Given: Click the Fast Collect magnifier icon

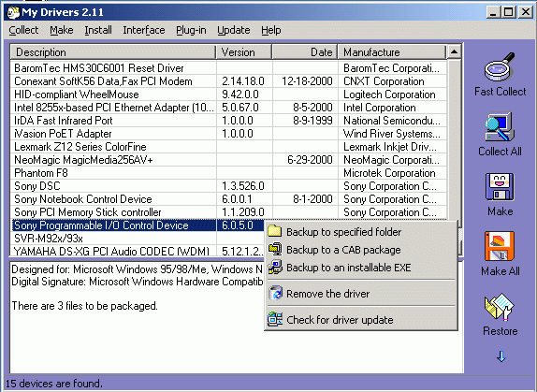Looking at the screenshot, I should point(500,67).
